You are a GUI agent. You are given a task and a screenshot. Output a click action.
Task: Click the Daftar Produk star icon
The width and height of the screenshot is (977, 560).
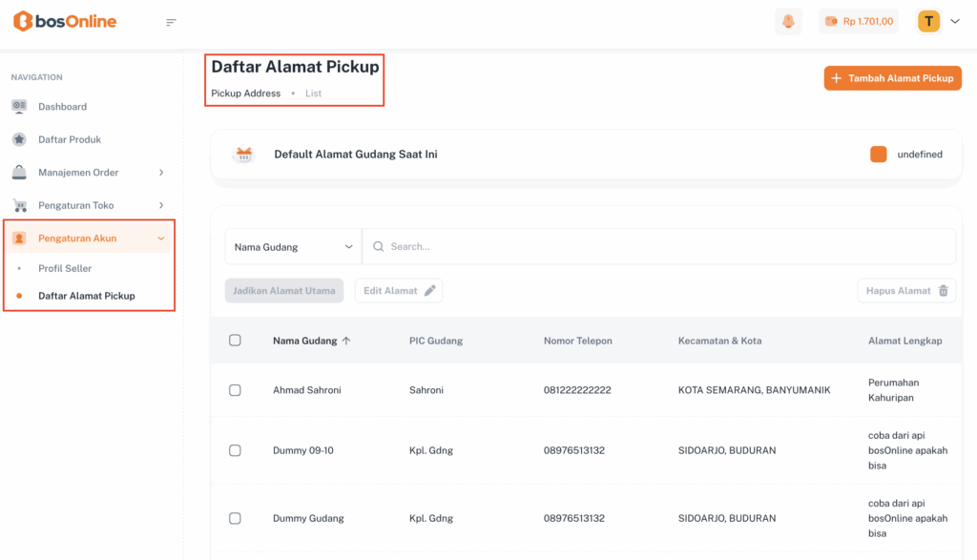pyautogui.click(x=19, y=139)
